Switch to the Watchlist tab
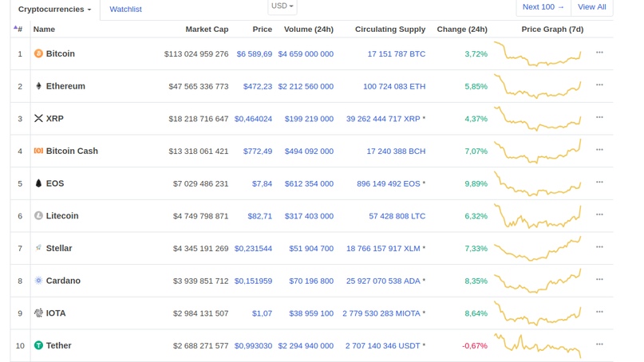The width and height of the screenshot is (644, 362). tap(125, 9)
